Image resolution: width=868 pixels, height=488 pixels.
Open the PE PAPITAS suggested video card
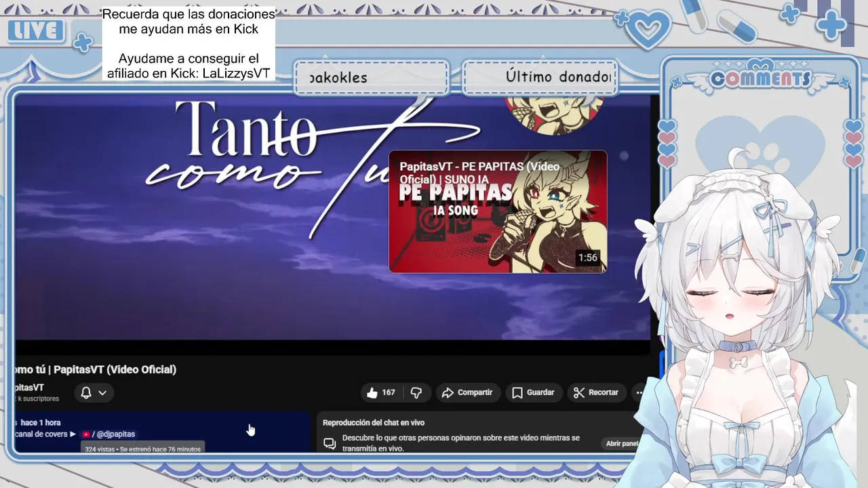point(498,211)
